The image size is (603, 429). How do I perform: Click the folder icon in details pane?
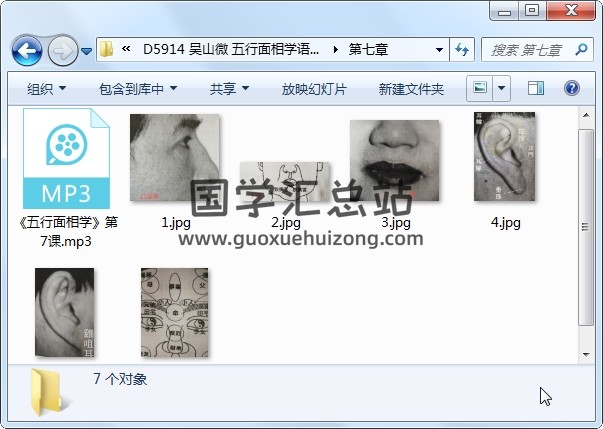click(x=47, y=392)
